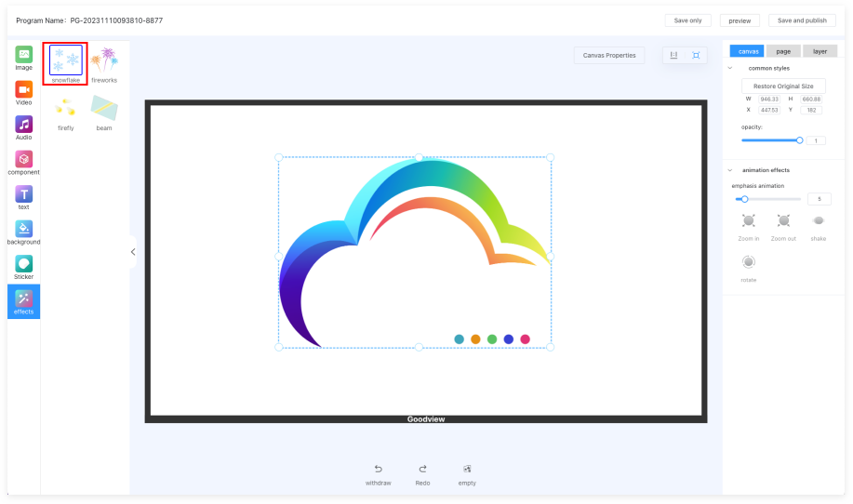Click the opacity value field

click(x=816, y=140)
